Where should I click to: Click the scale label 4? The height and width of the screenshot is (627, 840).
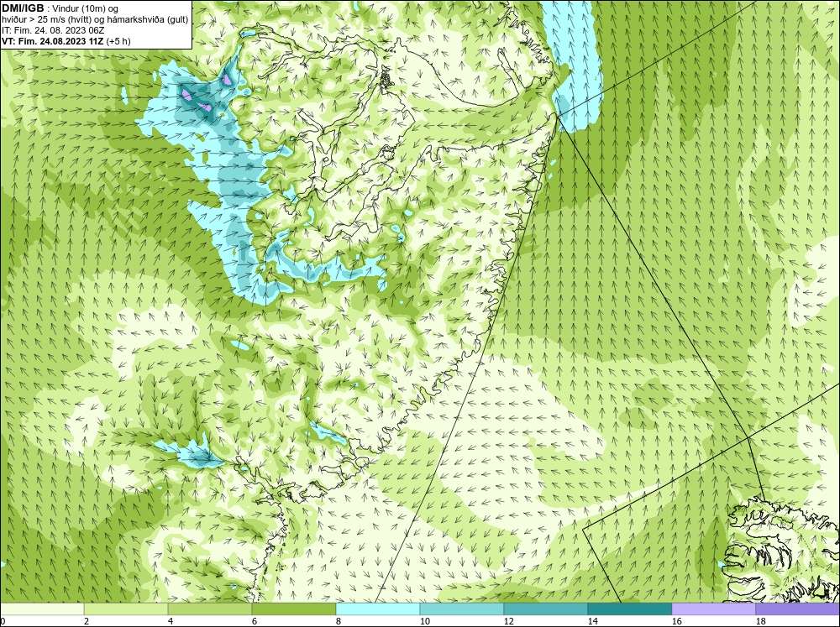[x=171, y=621]
